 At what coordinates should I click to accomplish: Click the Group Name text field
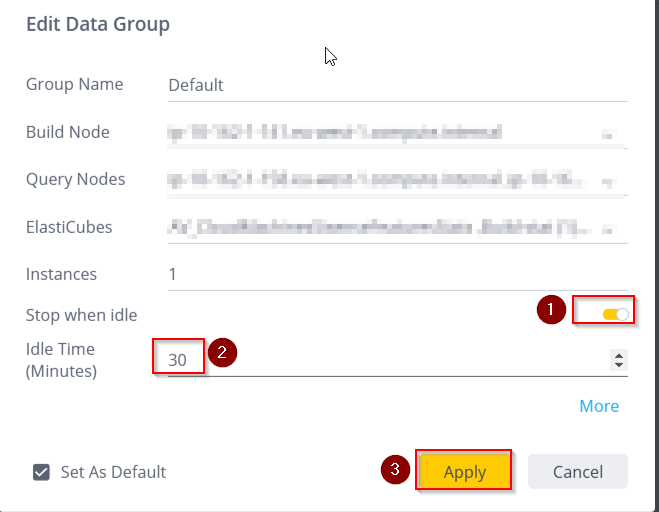396,85
